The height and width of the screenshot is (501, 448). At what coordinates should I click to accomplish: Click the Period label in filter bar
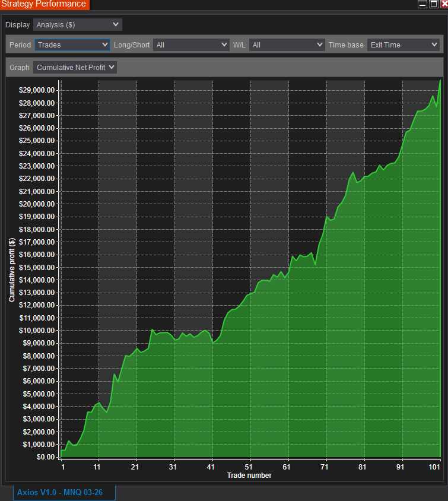click(20, 45)
